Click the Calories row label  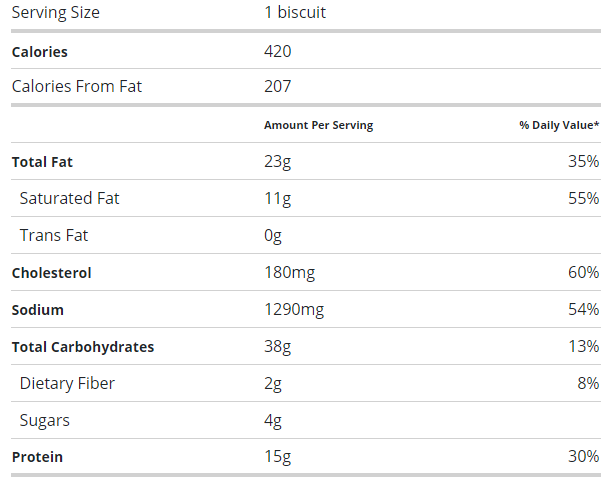click(40, 51)
